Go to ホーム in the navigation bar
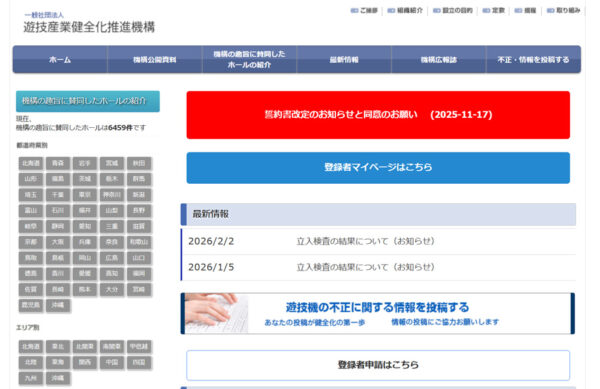 [60, 60]
